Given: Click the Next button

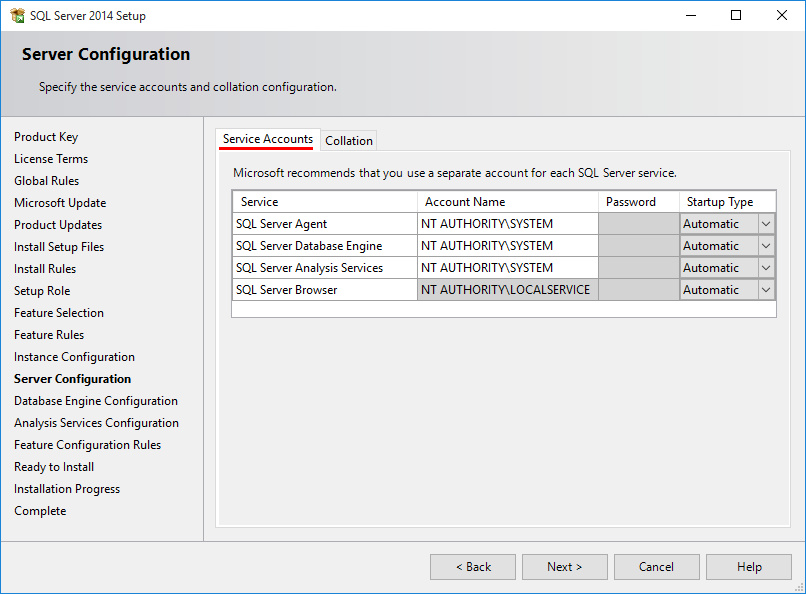Looking at the screenshot, I should click(x=564, y=567).
